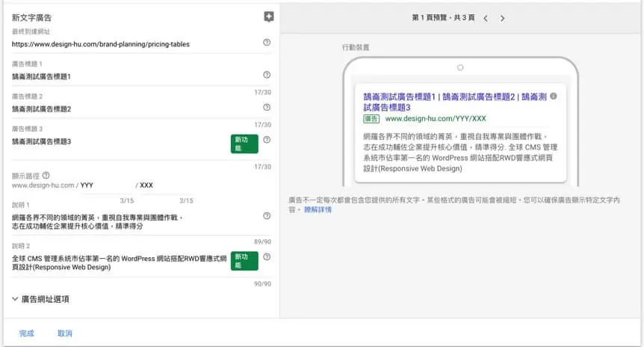Click the 89/90 character counter
This screenshot has height=347, width=644.
click(262, 242)
